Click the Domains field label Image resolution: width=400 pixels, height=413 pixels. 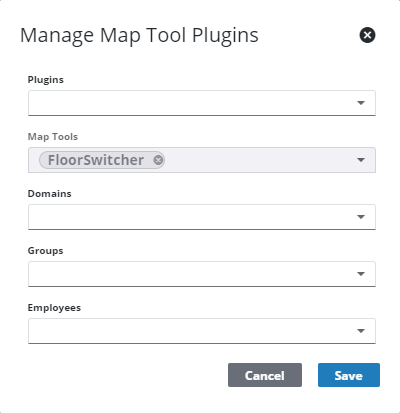tap(49, 194)
